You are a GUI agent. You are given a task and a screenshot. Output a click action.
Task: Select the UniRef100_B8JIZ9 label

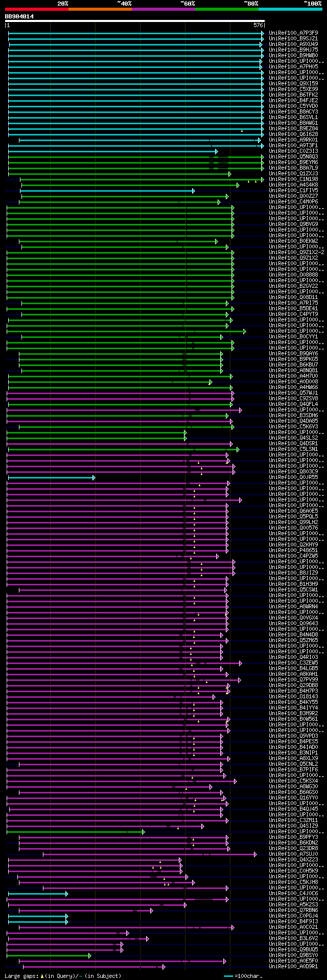[x=293, y=573]
